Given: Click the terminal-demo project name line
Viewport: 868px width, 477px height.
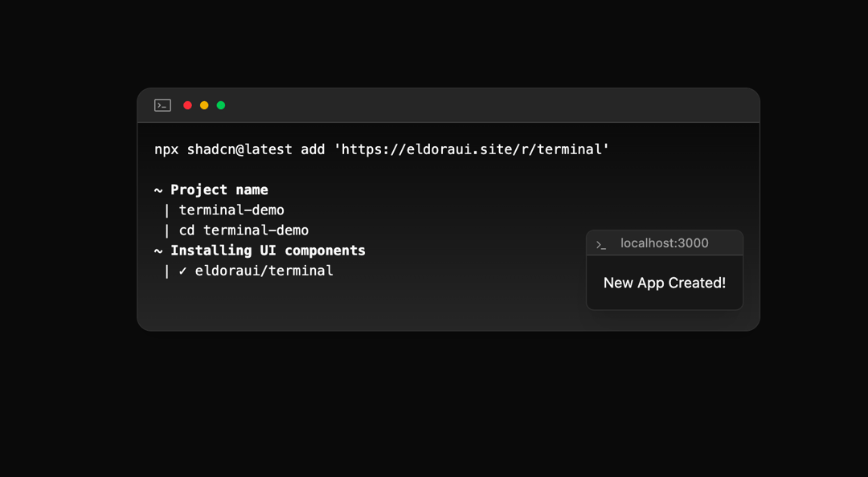Looking at the screenshot, I should coord(224,210).
